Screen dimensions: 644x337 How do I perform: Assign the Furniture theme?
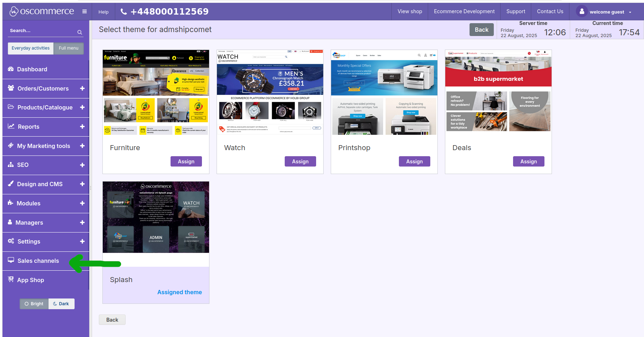tap(186, 162)
